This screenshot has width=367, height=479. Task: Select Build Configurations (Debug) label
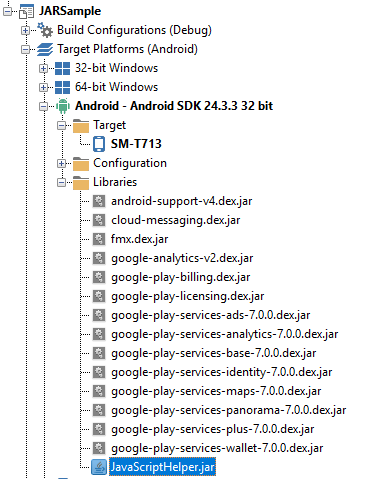click(x=134, y=30)
